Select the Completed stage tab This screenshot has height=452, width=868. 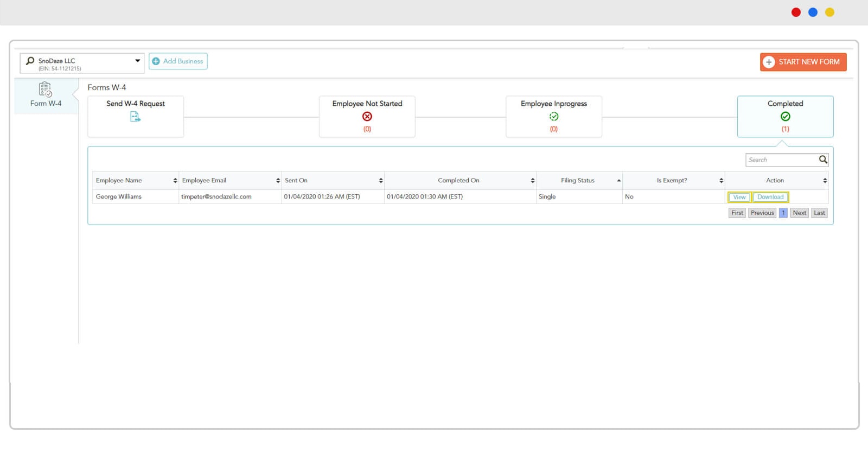click(784, 116)
